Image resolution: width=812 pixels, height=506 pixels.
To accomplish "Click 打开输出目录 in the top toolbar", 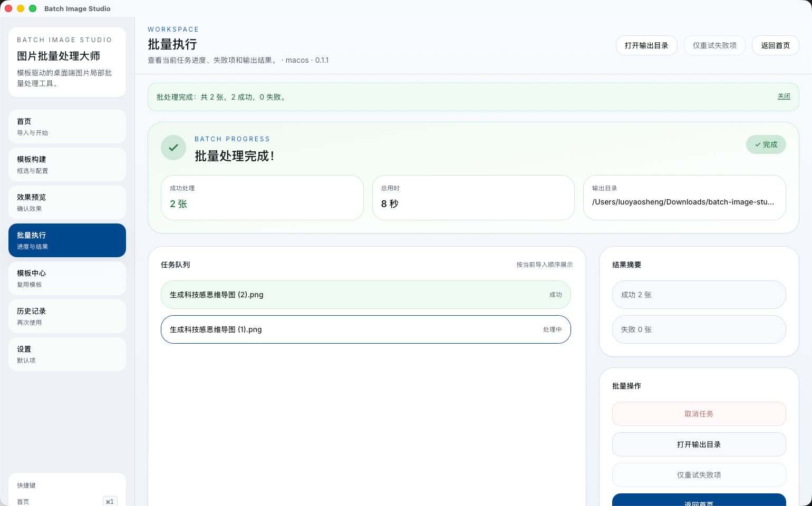I will [x=646, y=45].
